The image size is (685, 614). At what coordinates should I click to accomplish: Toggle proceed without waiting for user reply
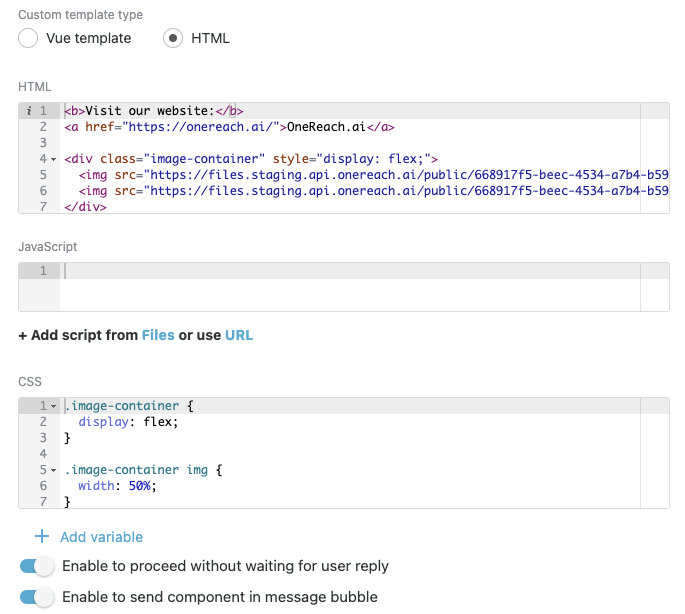pyautogui.click(x=36, y=566)
